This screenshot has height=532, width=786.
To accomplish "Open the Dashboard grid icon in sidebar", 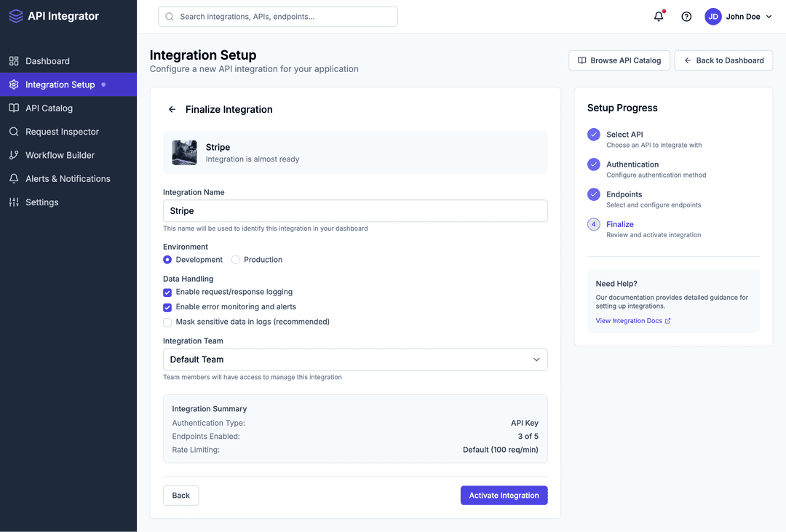I will tap(13, 61).
